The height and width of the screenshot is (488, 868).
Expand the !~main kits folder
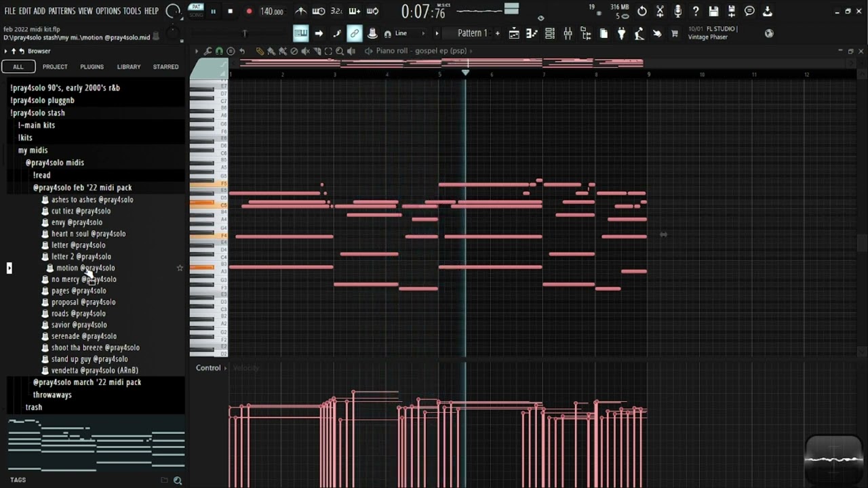point(37,125)
